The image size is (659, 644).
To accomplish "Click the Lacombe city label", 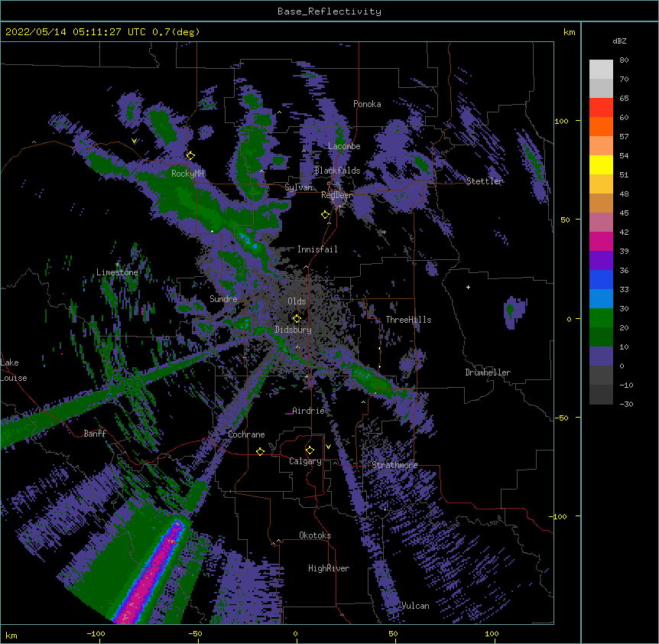I will coord(344,146).
